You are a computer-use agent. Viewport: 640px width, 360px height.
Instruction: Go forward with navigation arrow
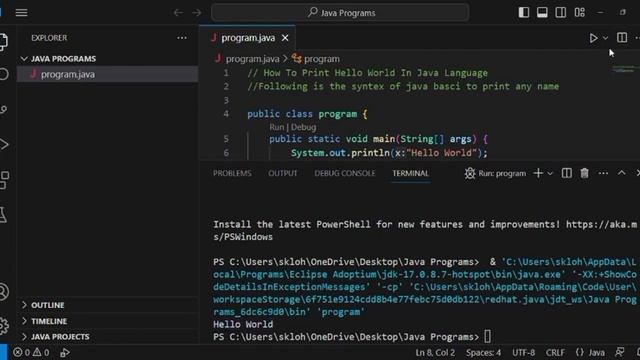[197, 13]
